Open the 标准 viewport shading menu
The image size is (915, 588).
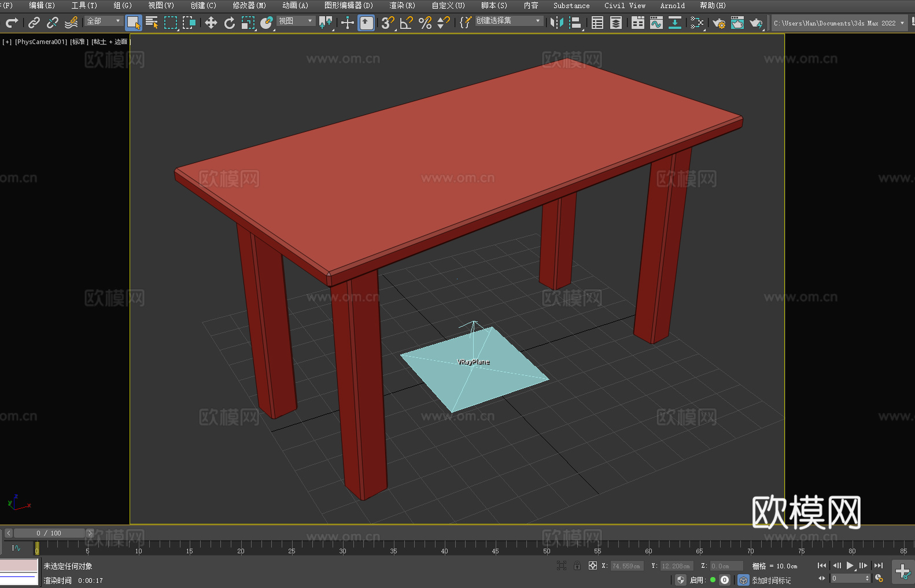[x=79, y=42]
